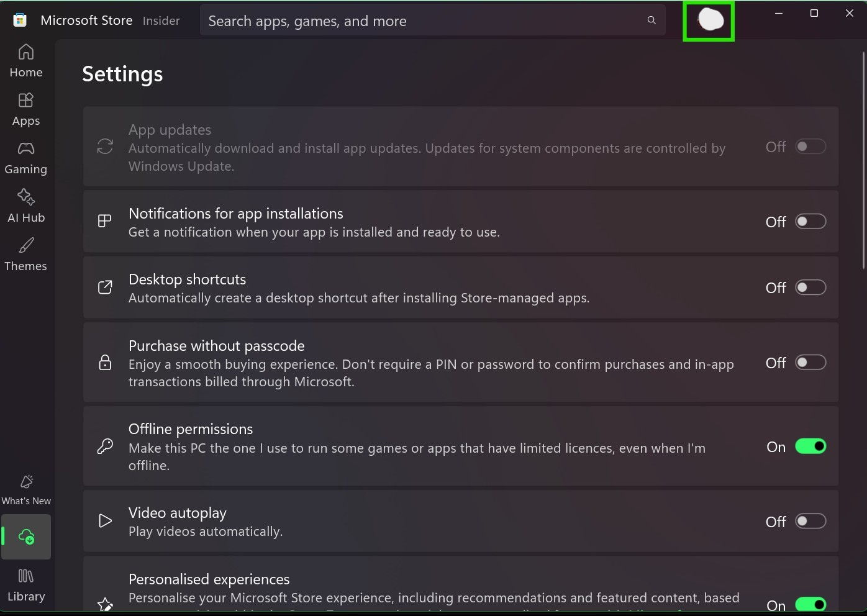Enable Notifications for app installations toggle
Screen dimensions: 867x616
coord(810,222)
